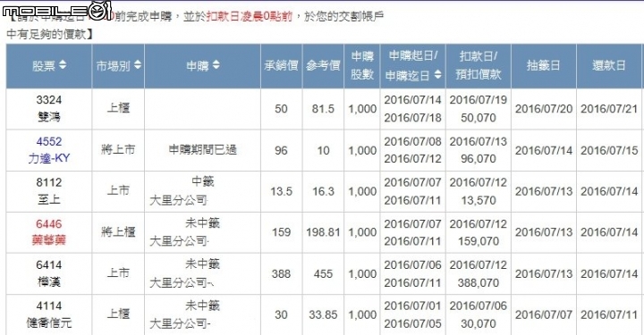Click subscription end date 2016/07/05
Image resolution: width=644 pixels, height=335 pixels.
pyautogui.click(x=412, y=324)
